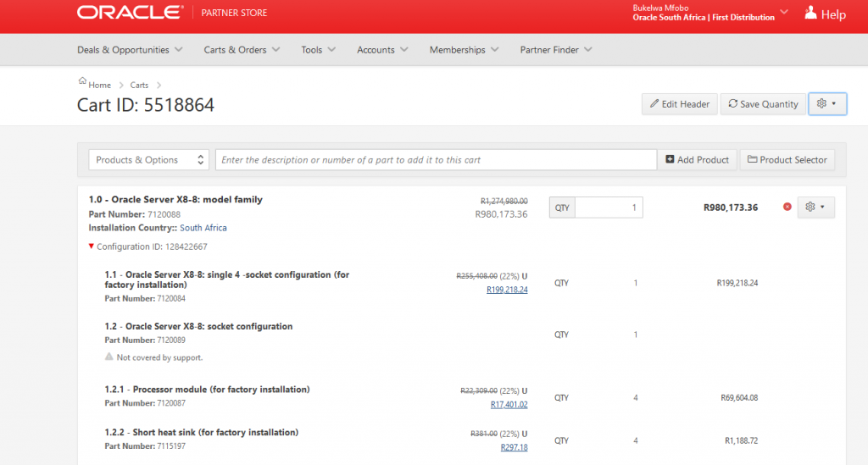Click the R199,218.24 price link

coord(507,290)
